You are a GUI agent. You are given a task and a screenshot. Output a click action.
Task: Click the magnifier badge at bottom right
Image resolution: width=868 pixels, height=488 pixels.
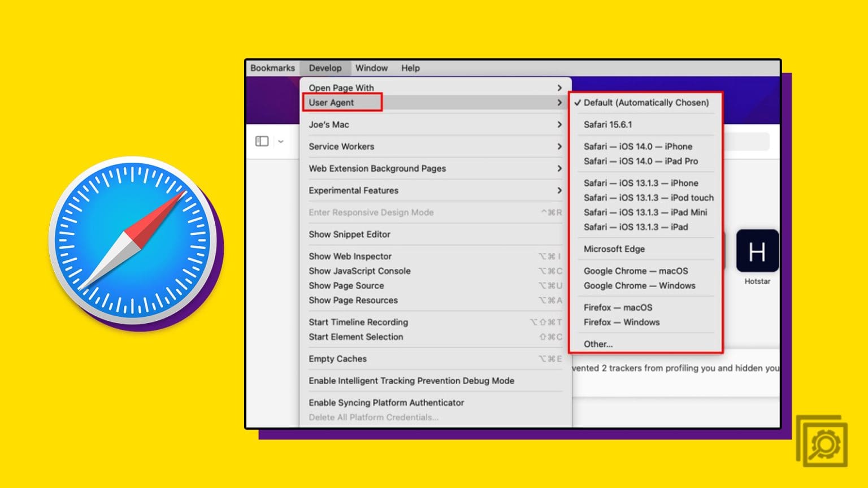(x=823, y=444)
